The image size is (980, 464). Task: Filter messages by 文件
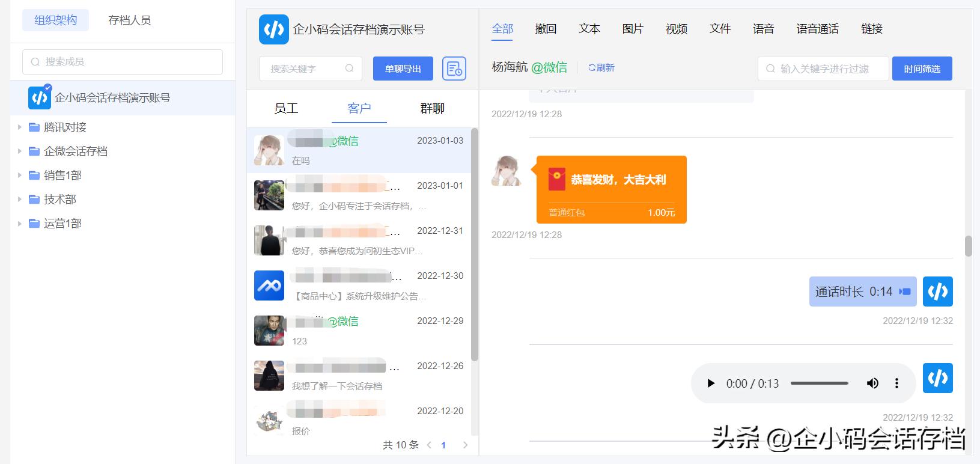(720, 29)
